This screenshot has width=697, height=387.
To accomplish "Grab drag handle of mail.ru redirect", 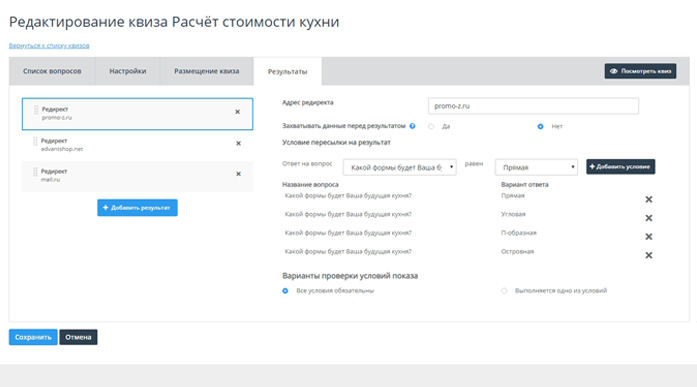I will coord(35,172).
